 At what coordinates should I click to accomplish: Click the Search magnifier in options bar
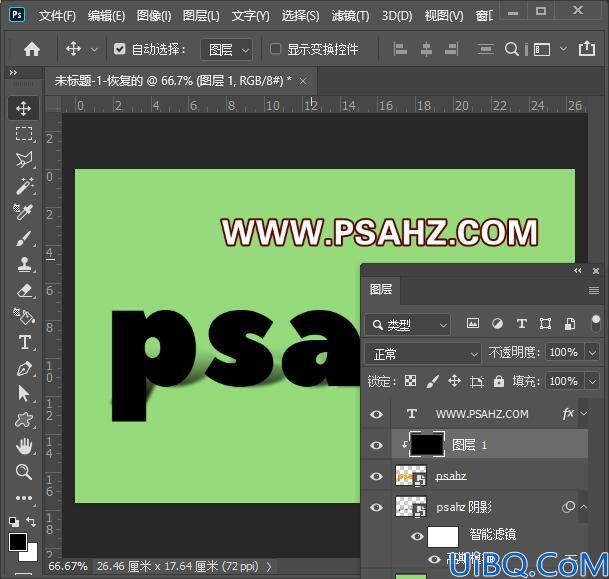(x=512, y=49)
